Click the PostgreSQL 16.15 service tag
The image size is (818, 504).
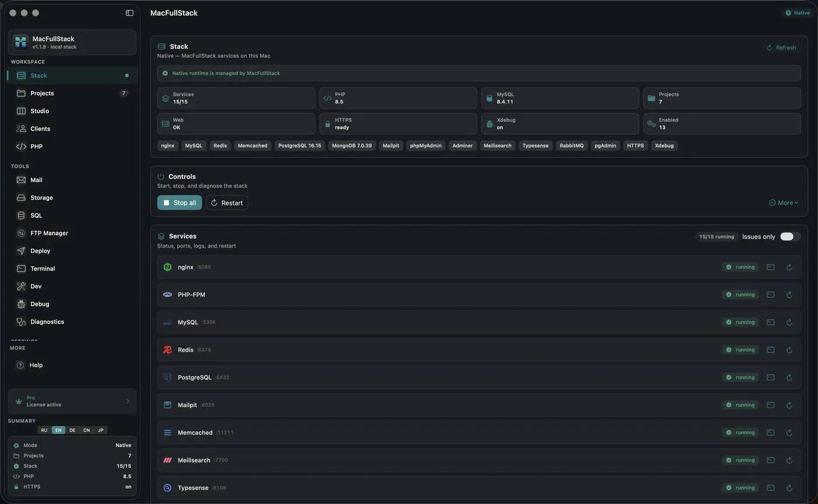pyautogui.click(x=300, y=146)
